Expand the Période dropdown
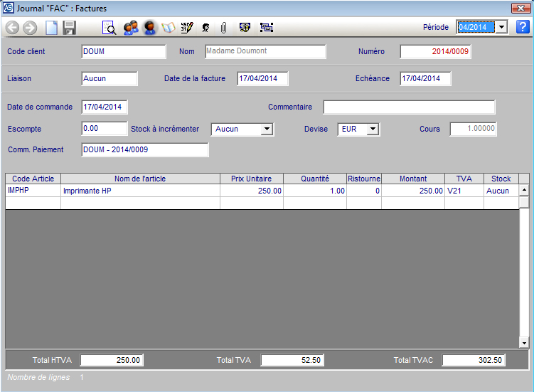 coord(501,27)
